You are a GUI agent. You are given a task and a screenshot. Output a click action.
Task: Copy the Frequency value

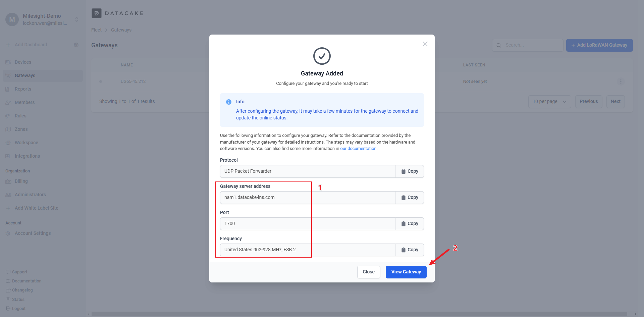pos(410,250)
